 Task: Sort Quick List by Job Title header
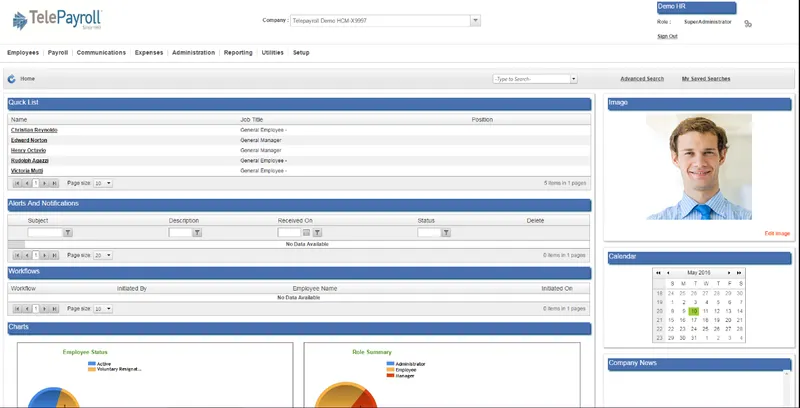(252, 120)
